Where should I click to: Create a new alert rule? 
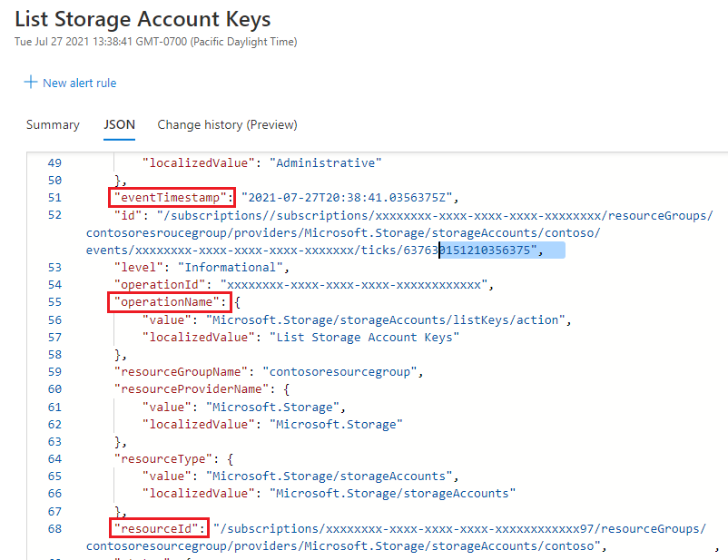point(78,83)
